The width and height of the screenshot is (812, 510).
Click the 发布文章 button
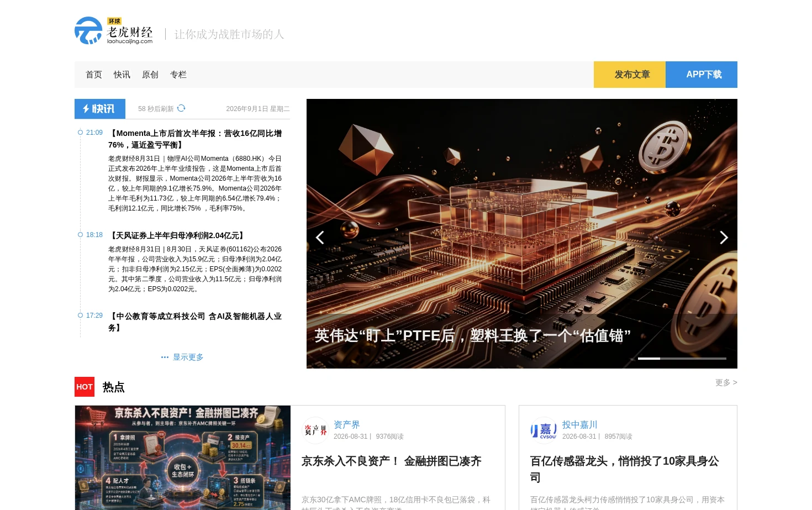click(x=630, y=75)
